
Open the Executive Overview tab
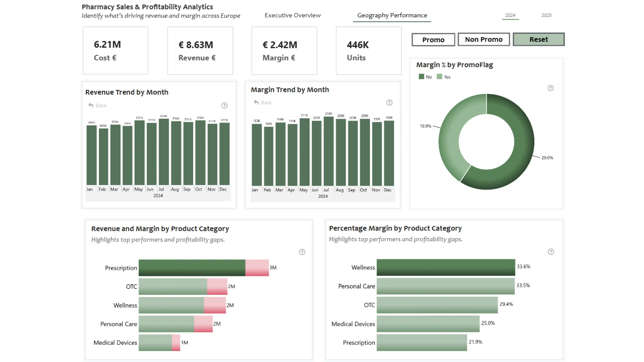tap(292, 15)
